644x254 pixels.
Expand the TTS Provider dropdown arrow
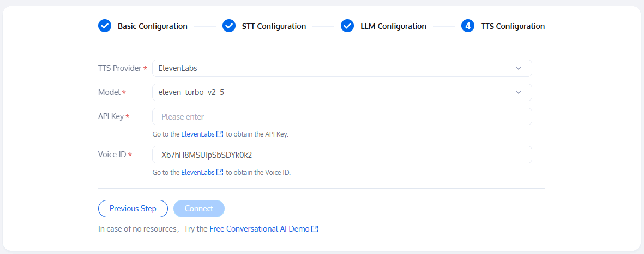point(518,68)
